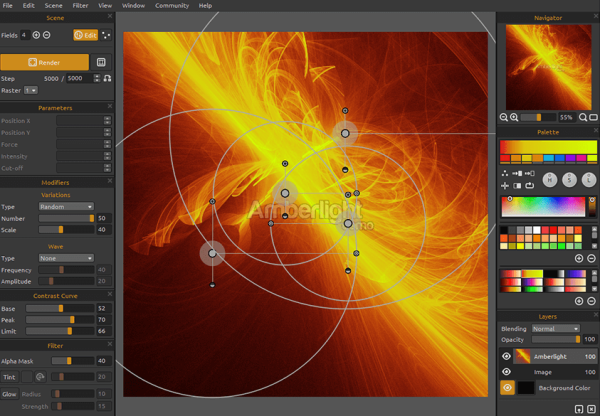Close the Navigator panel
This screenshot has height=416, width=600.
(x=596, y=16)
